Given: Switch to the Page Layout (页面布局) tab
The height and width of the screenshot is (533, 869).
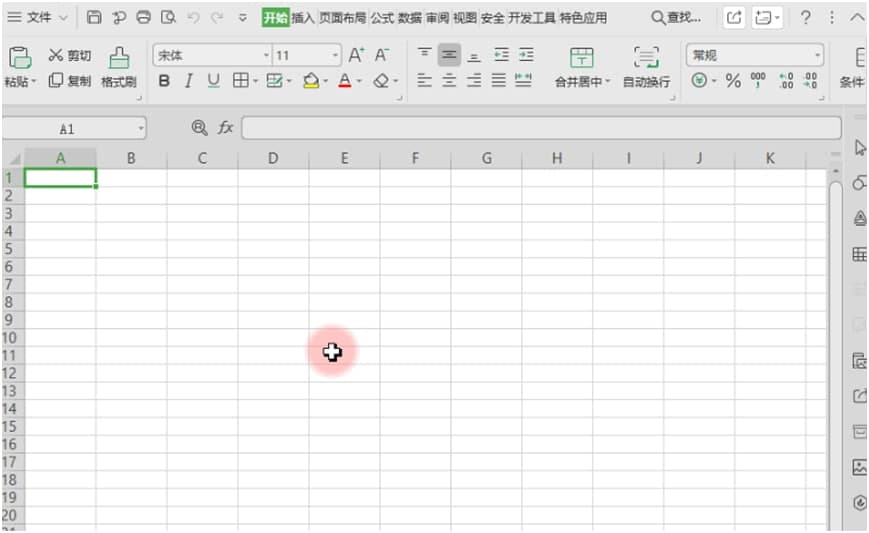Looking at the screenshot, I should point(343,18).
